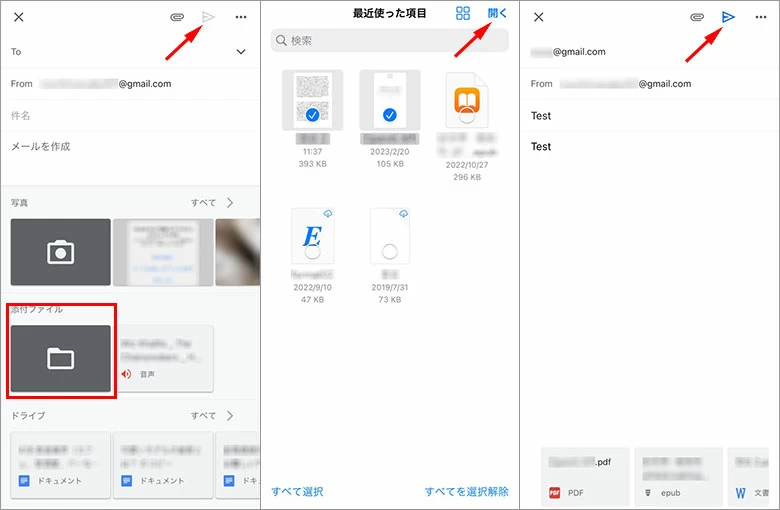Click the 検索 search field

(390, 40)
